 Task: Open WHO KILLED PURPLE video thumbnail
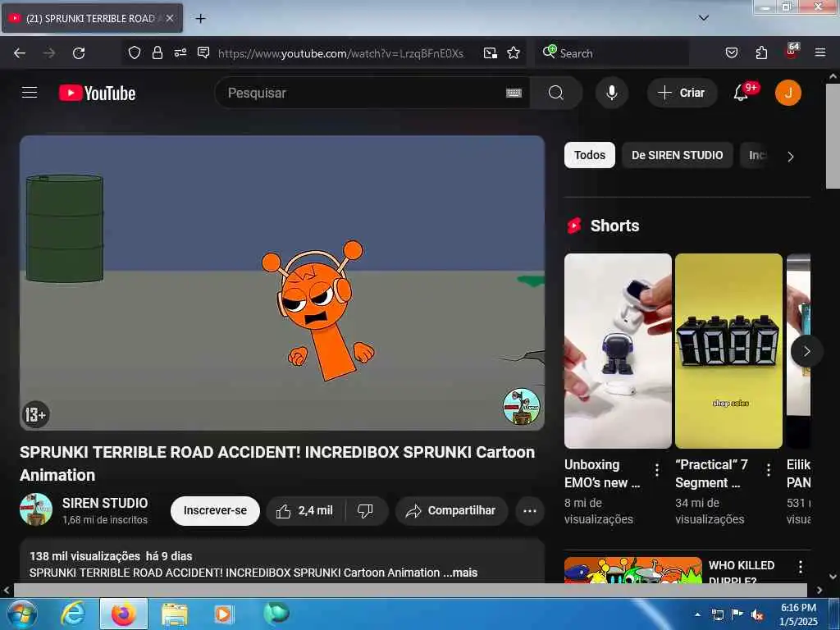[632, 570]
